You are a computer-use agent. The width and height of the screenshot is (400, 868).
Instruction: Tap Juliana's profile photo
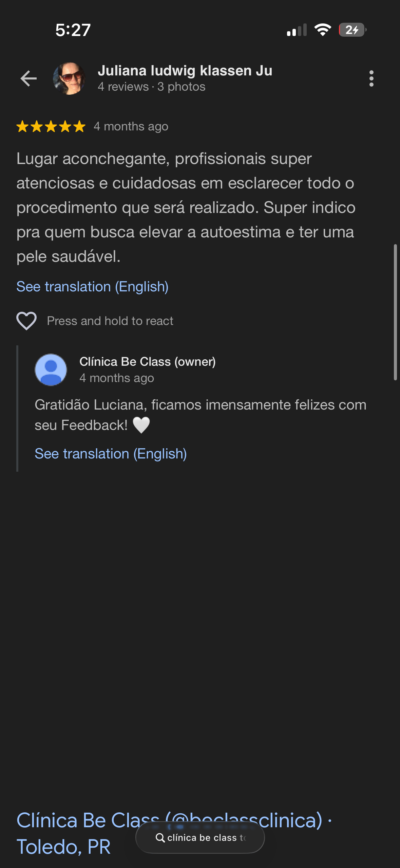[69, 79]
